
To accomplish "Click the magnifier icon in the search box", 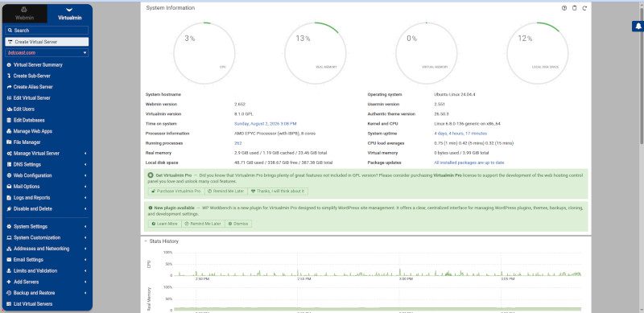I will pos(10,31).
